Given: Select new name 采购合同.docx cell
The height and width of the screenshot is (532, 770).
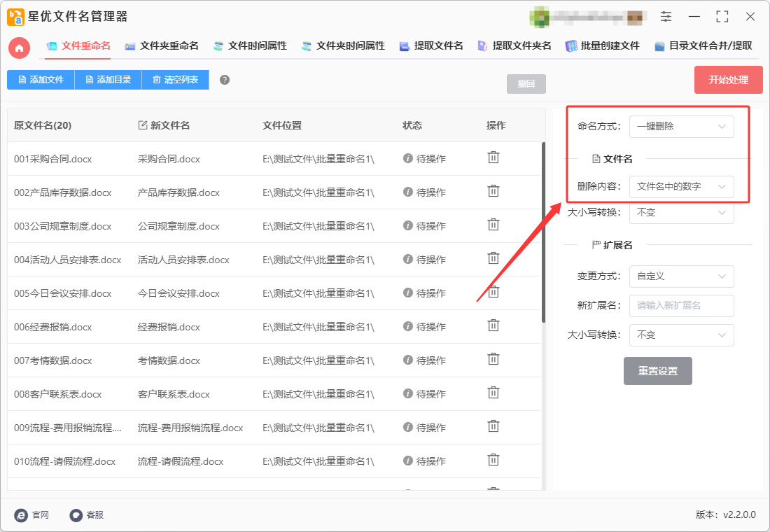Looking at the screenshot, I should [x=169, y=159].
